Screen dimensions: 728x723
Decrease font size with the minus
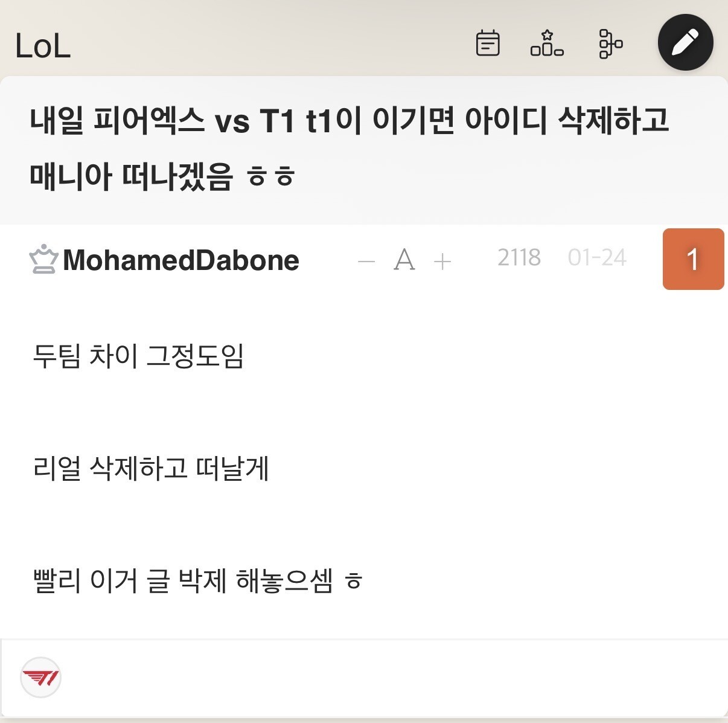tap(366, 262)
